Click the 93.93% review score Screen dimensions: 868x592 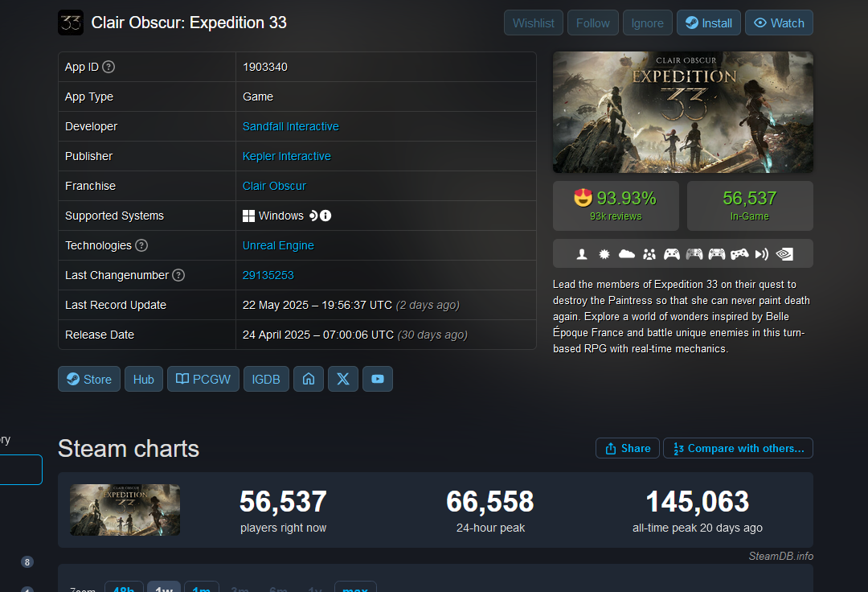click(626, 198)
